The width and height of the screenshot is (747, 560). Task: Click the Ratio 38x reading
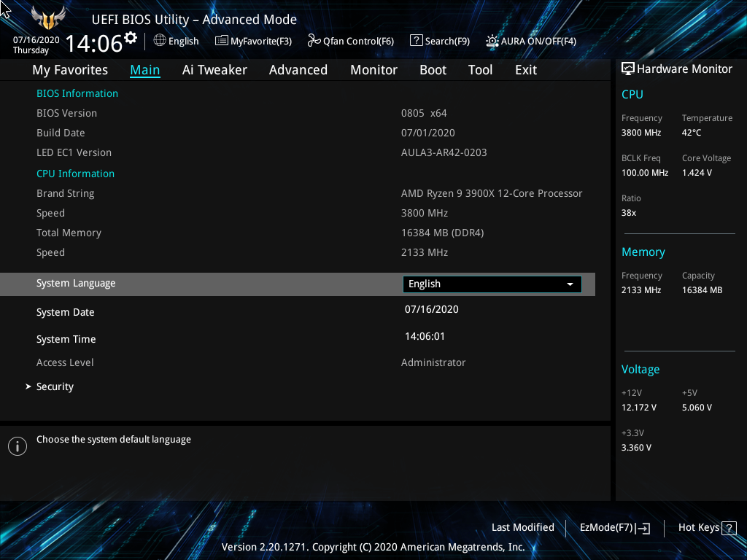pyautogui.click(x=628, y=213)
